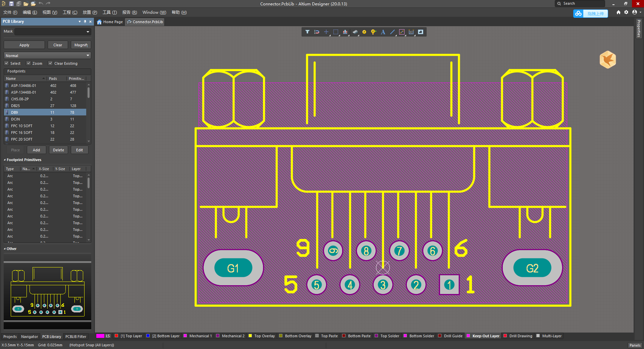Open the 编辑 (E) menu
Image resolution: width=644 pixels, height=349 pixels.
[x=30, y=12]
